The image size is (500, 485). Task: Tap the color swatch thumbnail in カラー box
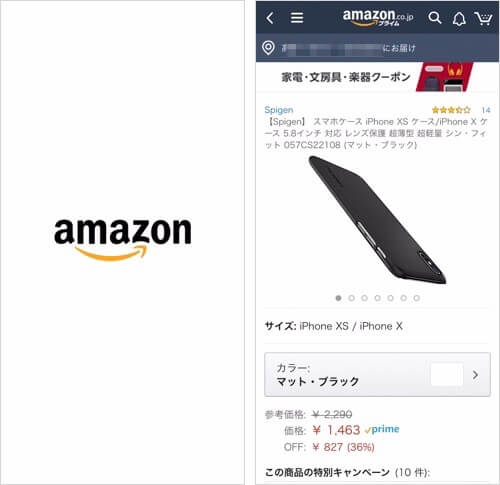coord(447,375)
